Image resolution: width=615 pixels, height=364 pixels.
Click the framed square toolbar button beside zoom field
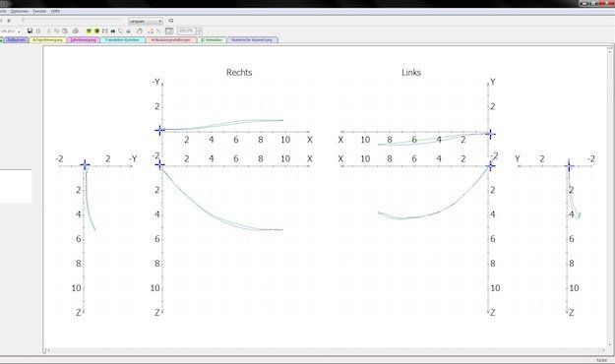[169, 30]
